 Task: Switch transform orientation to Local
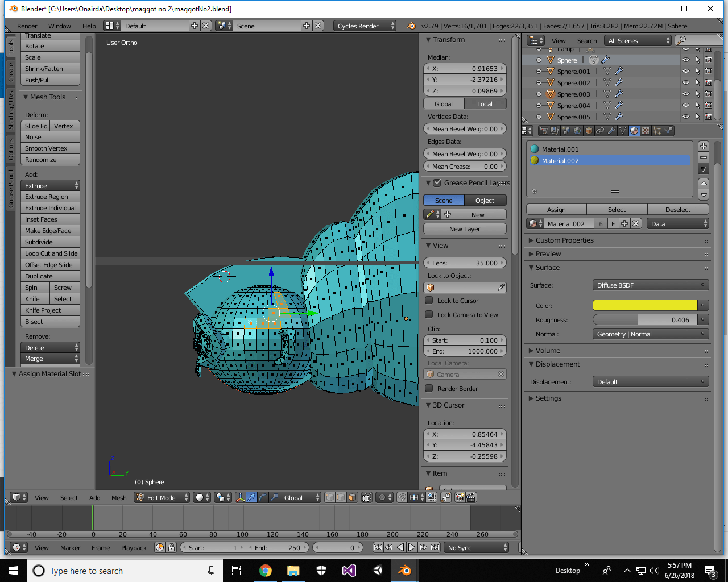pyautogui.click(x=485, y=104)
